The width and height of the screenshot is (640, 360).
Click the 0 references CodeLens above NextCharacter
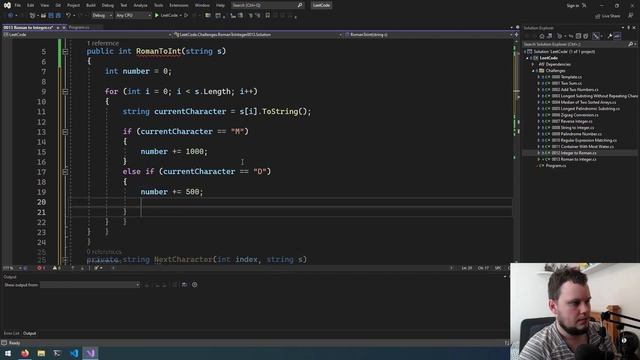coord(104,252)
